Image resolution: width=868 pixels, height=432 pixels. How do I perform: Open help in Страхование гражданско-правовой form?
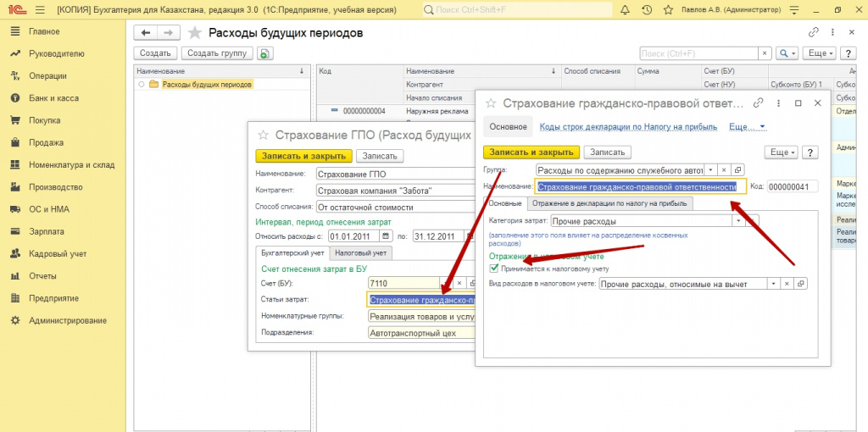(810, 152)
